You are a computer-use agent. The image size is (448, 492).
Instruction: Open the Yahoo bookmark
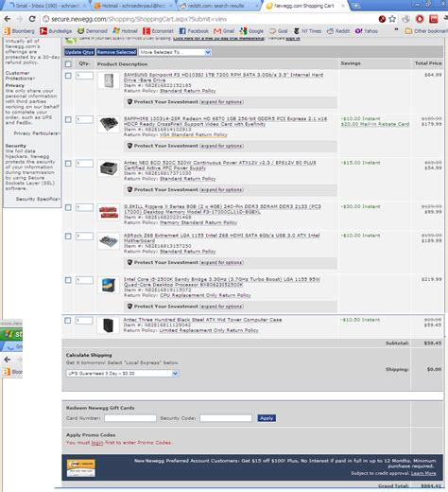pyautogui.click(x=367, y=31)
